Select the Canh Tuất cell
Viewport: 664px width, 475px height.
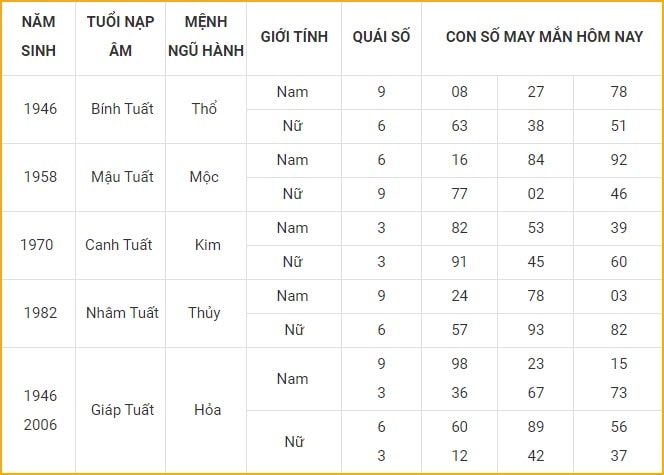[x=119, y=245]
